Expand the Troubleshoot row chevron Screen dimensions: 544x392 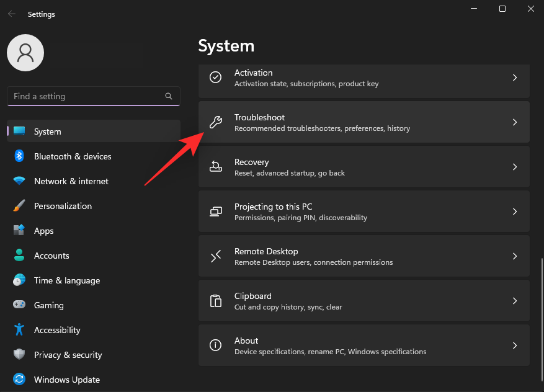515,122
